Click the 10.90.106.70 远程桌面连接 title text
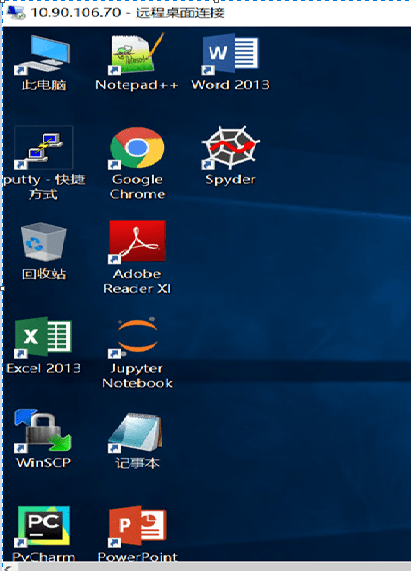This screenshot has height=571, width=411. [127, 12]
